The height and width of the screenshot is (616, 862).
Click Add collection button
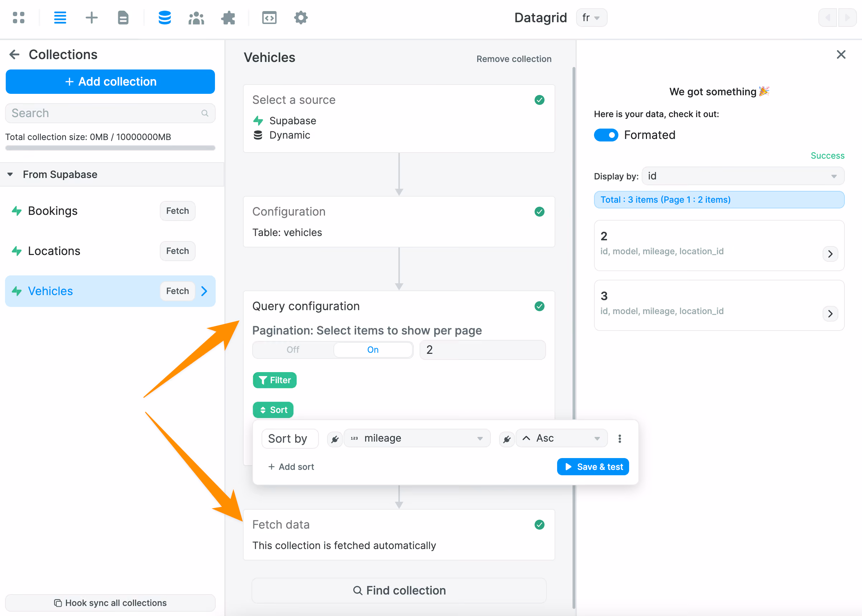tap(110, 82)
